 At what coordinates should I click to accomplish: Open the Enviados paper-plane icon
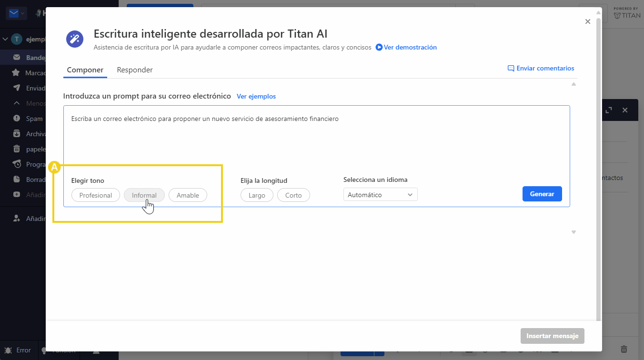tap(17, 88)
